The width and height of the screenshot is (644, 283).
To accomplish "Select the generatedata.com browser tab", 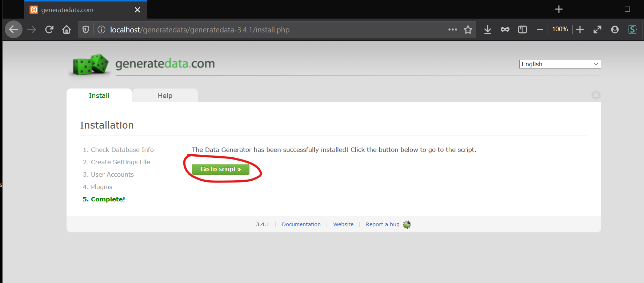I will pos(85,10).
